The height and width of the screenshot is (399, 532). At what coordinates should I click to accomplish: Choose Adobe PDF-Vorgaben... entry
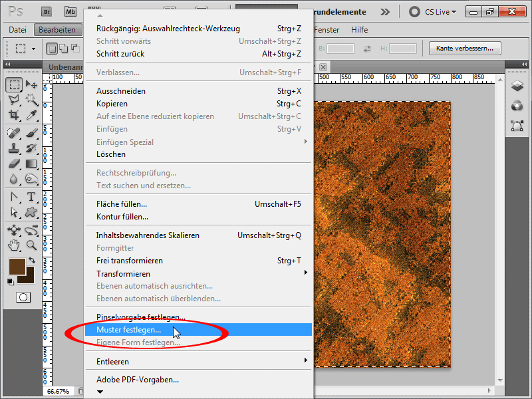[198, 380]
